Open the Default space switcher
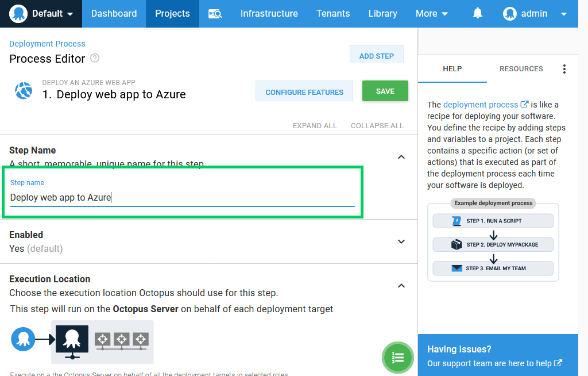 point(41,14)
